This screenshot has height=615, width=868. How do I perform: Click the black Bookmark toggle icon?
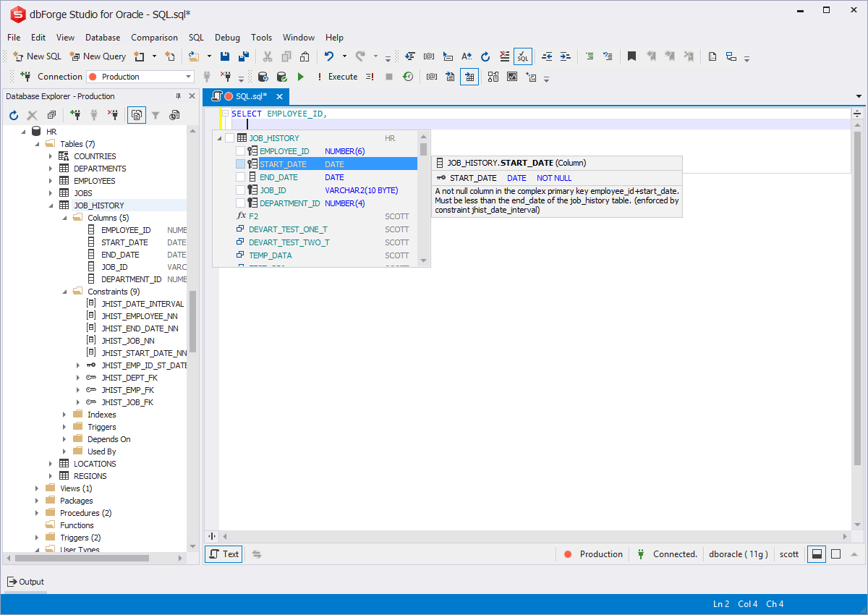coord(631,56)
